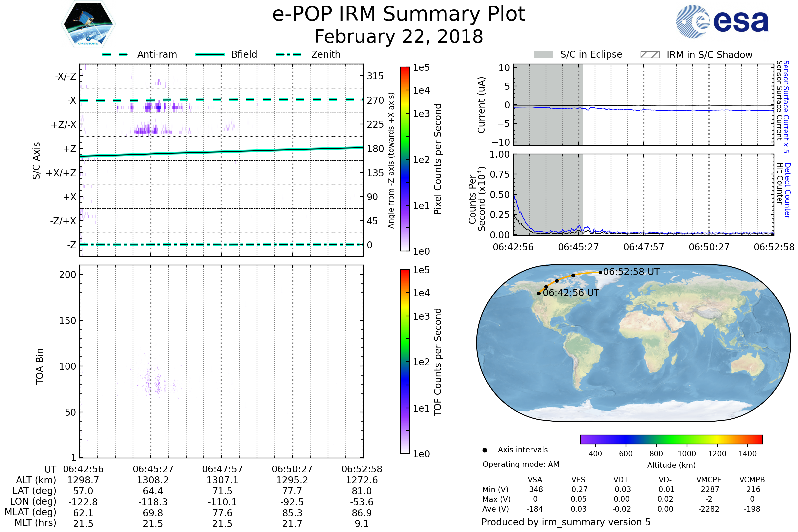Click the Pixel Counts per Second colorbar
Image resolution: width=798 pixels, height=532 pixels.
[405, 160]
